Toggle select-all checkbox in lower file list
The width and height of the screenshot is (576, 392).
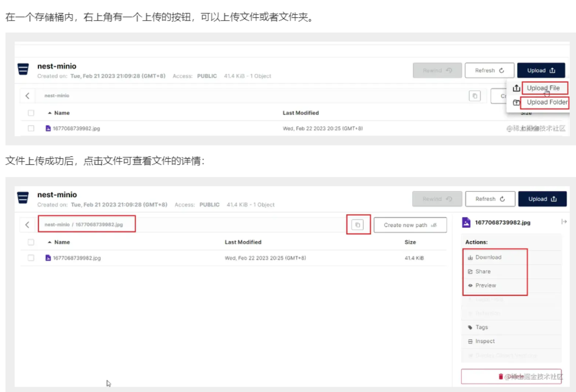click(x=31, y=242)
